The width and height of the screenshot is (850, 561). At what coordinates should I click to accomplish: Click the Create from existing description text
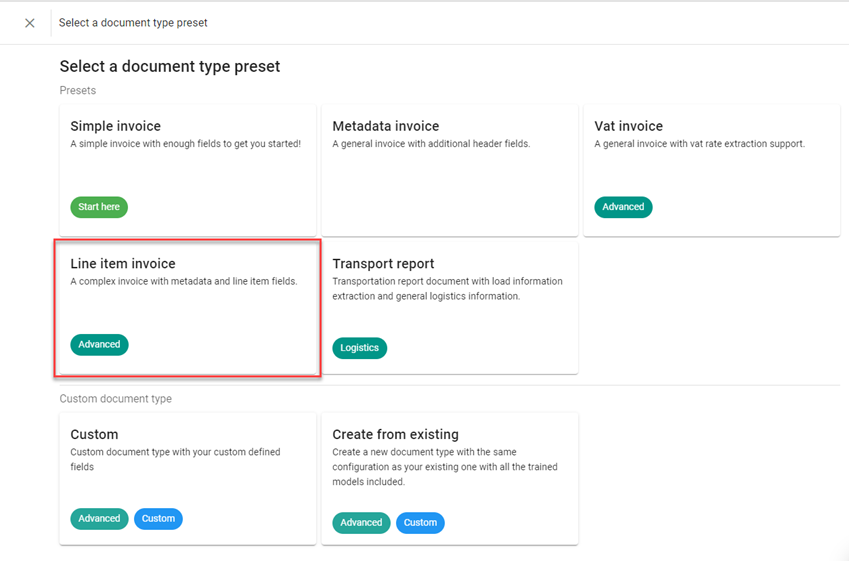coord(445,467)
